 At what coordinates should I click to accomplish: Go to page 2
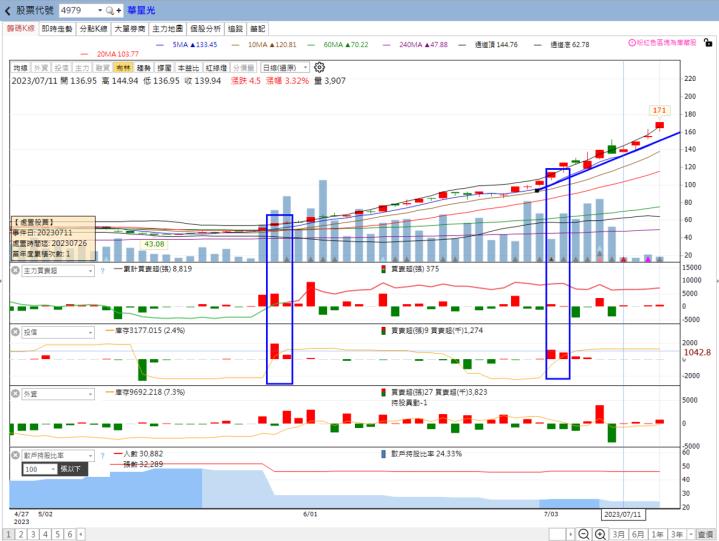coord(21,534)
